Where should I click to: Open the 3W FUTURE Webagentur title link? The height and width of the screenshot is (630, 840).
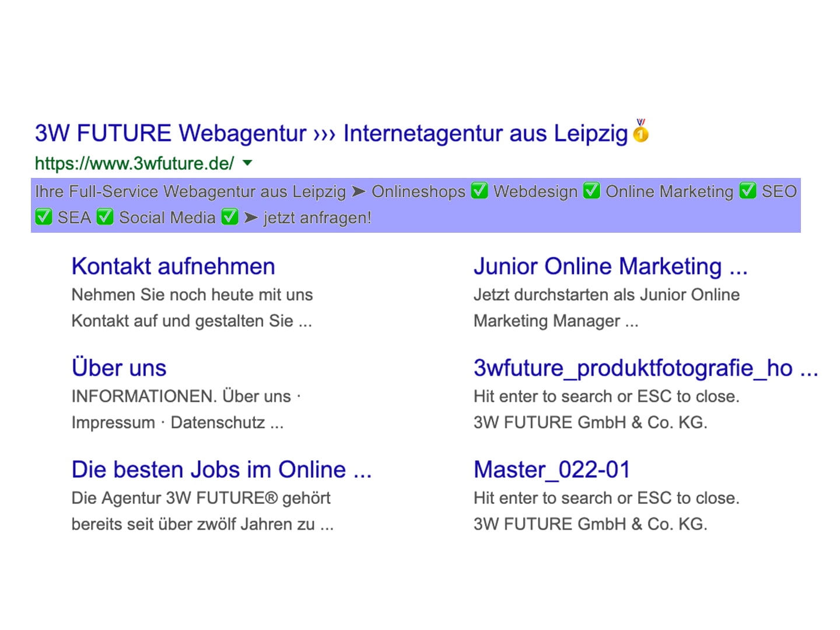[x=330, y=134]
